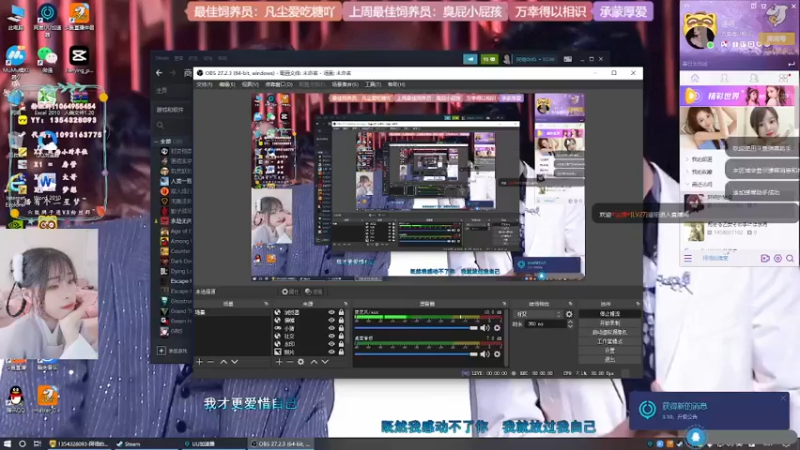The width and height of the screenshot is (800, 450).
Task: Remove source with the Sources minus icon
Action: 289,362
